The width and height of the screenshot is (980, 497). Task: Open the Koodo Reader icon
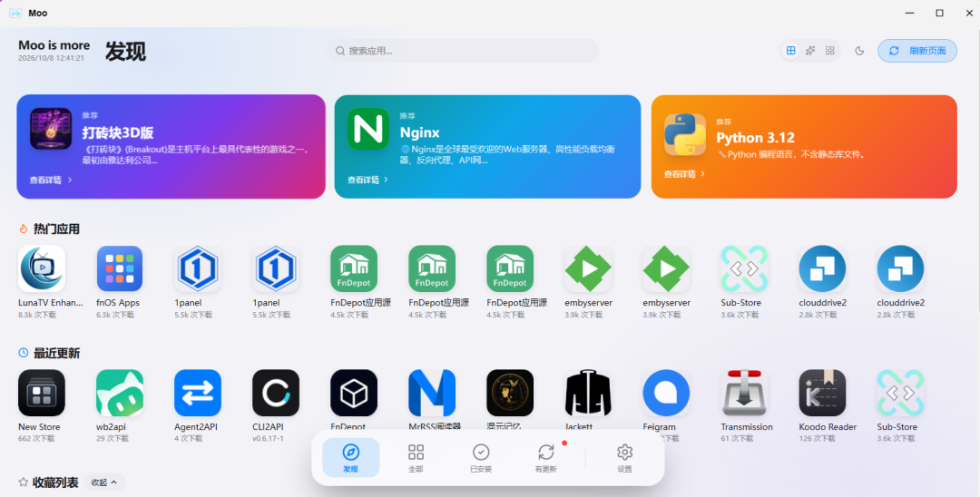(x=822, y=393)
